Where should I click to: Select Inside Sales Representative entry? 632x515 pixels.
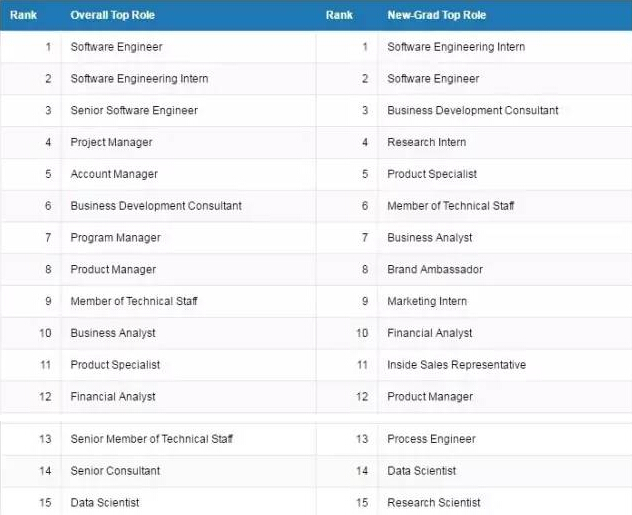[x=456, y=365]
